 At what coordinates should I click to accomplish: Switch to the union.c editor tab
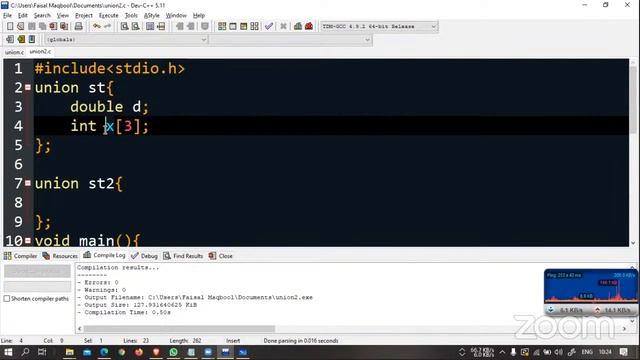(x=14, y=52)
